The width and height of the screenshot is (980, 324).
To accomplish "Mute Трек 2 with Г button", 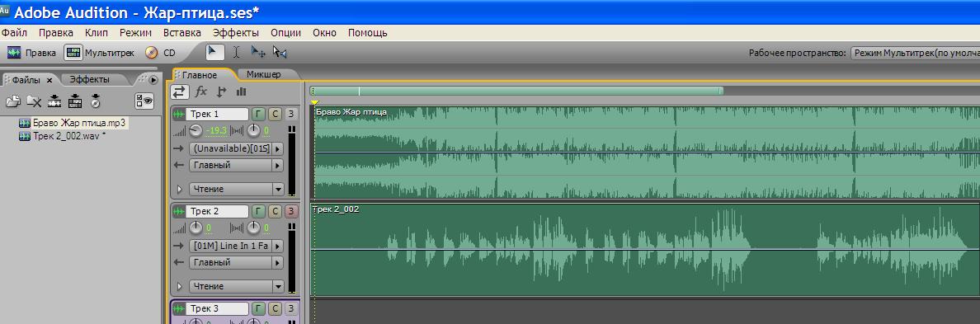I will point(259,212).
